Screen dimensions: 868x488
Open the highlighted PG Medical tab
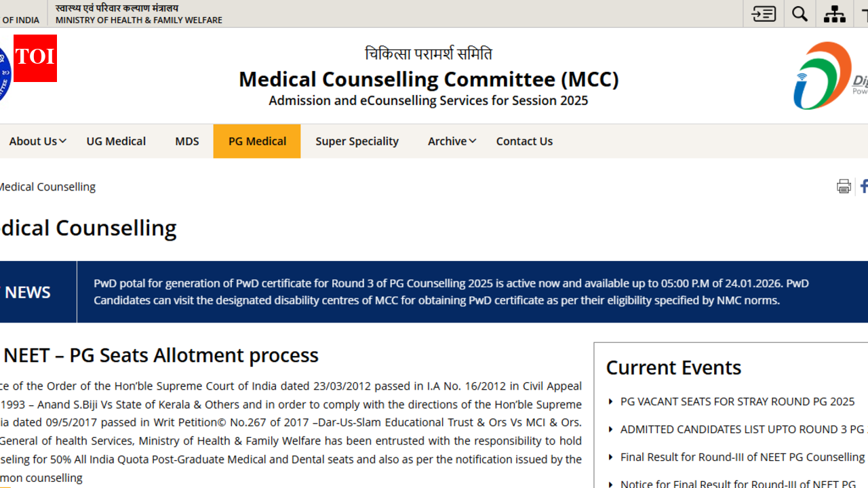click(257, 141)
